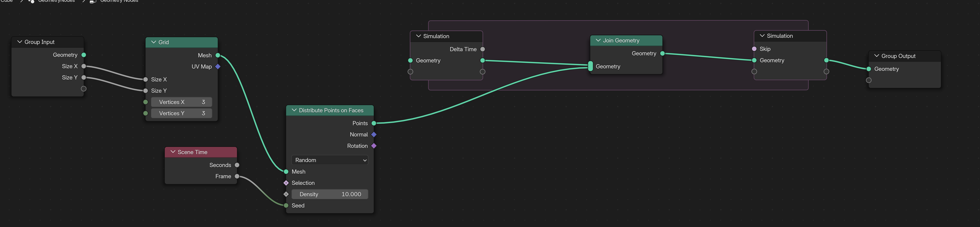Click Grid Size Y input socket
980x227 pixels.
(145, 91)
